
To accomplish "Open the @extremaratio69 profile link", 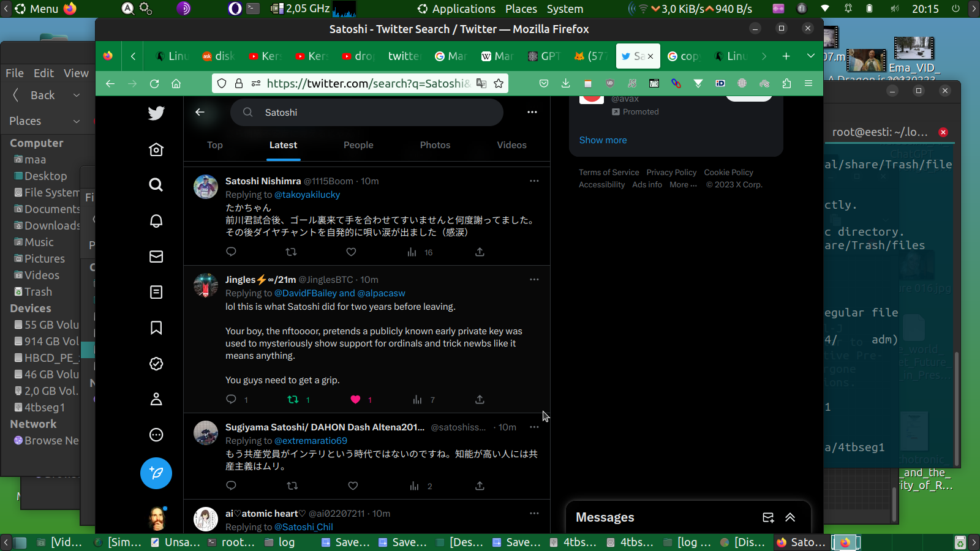I will click(x=311, y=441).
